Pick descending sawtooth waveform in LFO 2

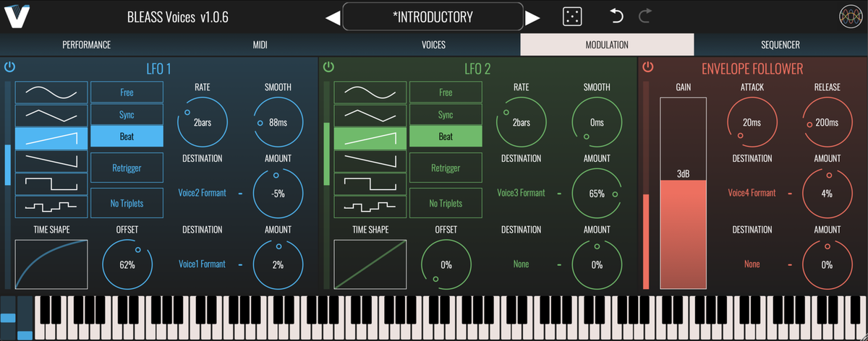point(370,160)
